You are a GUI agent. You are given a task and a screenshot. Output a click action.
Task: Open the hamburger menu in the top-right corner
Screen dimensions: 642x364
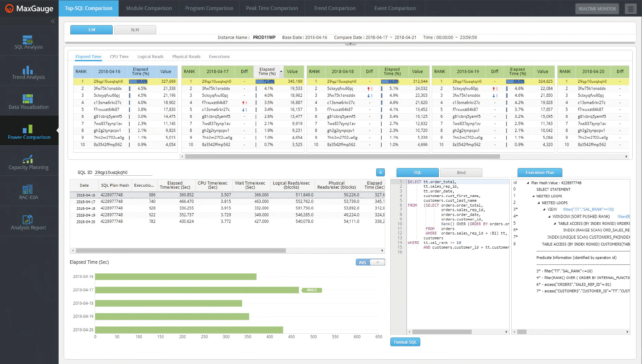coord(631,9)
